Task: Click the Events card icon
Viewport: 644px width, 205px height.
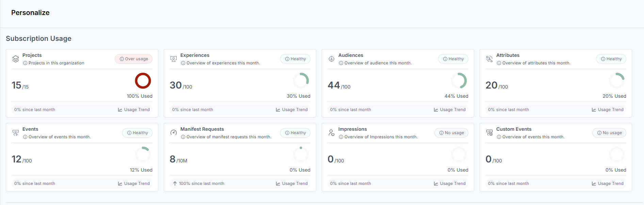Action: click(x=16, y=133)
